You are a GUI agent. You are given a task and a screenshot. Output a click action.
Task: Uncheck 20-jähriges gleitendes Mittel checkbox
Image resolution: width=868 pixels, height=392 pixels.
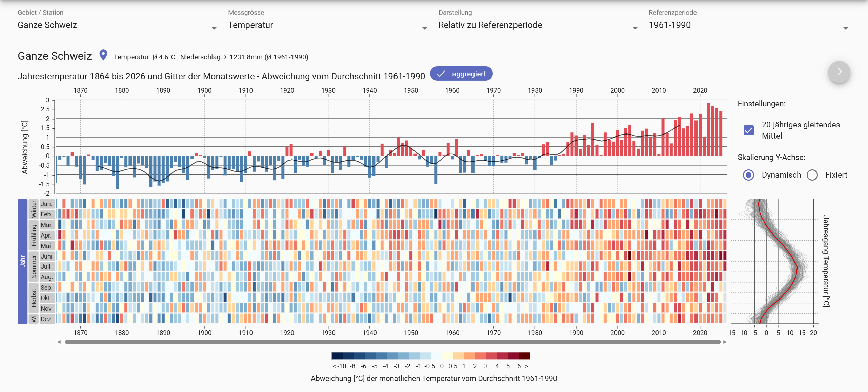click(x=748, y=130)
